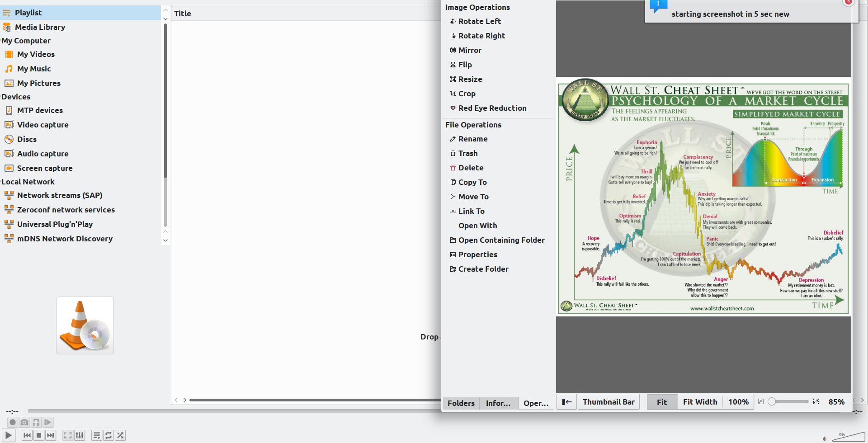Hide sidebar with collapse arrow button
This screenshot has height=443, width=868.
(x=566, y=402)
